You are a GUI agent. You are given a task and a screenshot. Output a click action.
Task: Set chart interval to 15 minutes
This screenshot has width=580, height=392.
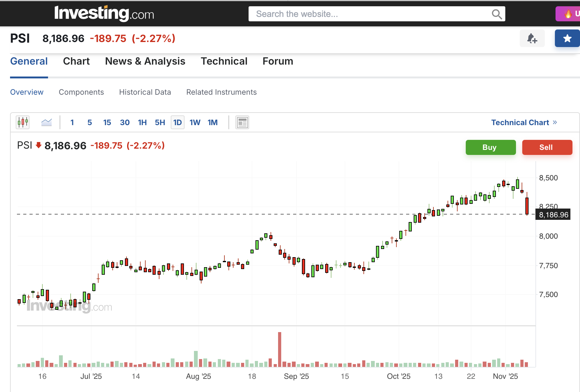coord(107,122)
